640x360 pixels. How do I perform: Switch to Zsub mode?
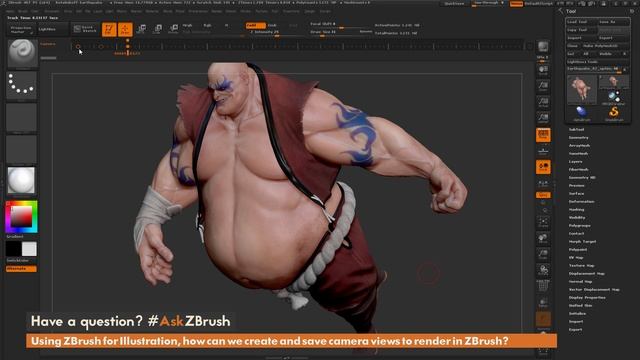pyautogui.click(x=272, y=25)
